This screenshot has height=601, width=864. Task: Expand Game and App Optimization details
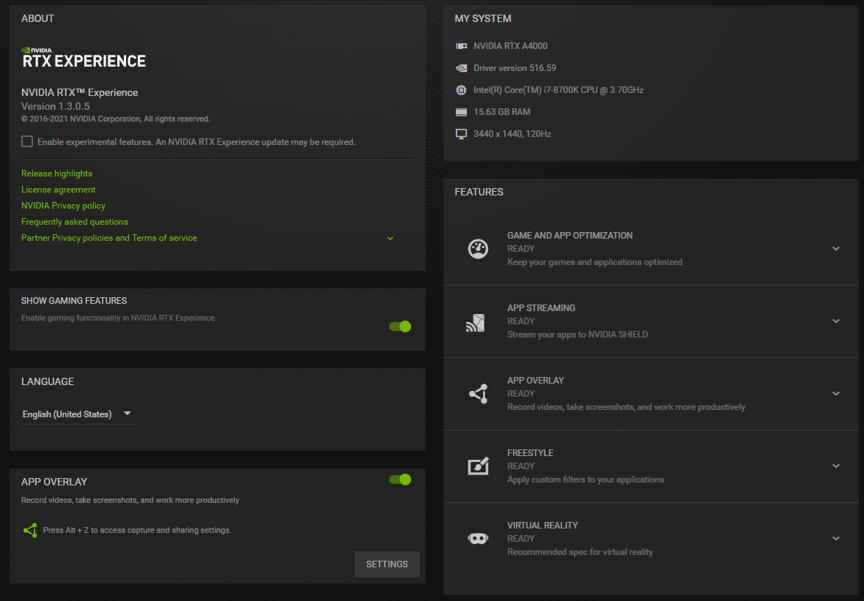point(836,246)
